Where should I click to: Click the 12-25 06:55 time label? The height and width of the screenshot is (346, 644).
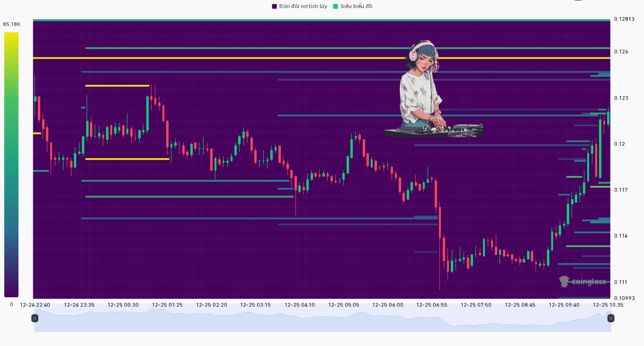tap(432, 305)
